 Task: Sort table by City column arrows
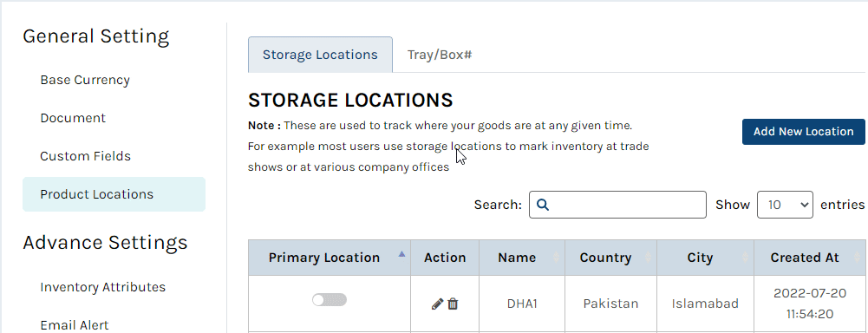[x=745, y=258]
